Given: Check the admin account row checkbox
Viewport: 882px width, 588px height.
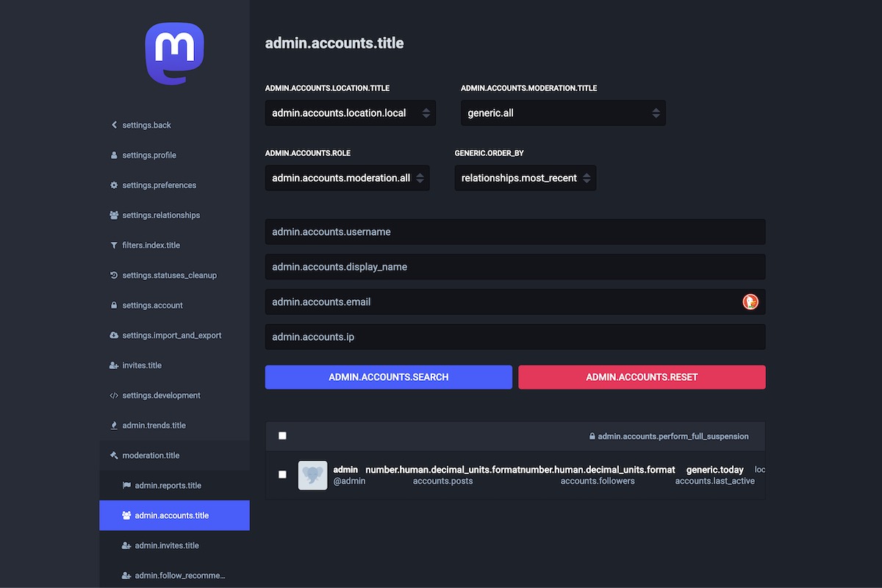Looking at the screenshot, I should (x=282, y=475).
